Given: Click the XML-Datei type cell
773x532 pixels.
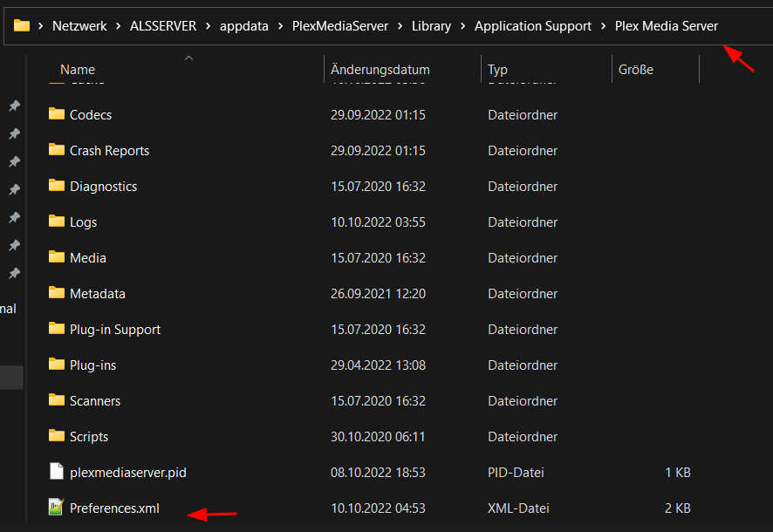Looking at the screenshot, I should 518,508.
